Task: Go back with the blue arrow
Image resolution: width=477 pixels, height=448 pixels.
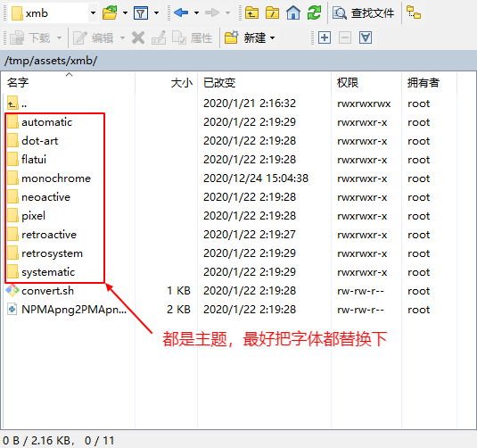Action: (x=181, y=12)
